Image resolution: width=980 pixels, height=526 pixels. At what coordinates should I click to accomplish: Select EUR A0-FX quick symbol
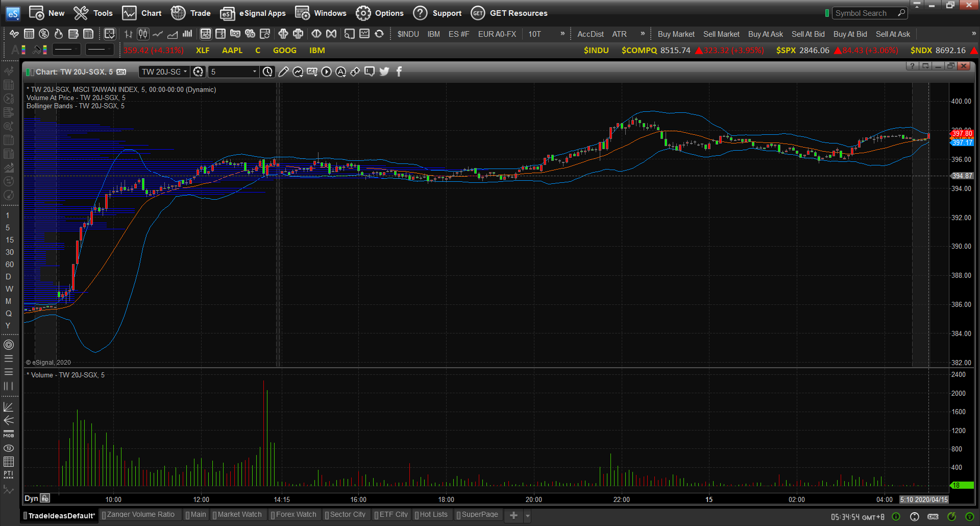click(497, 34)
